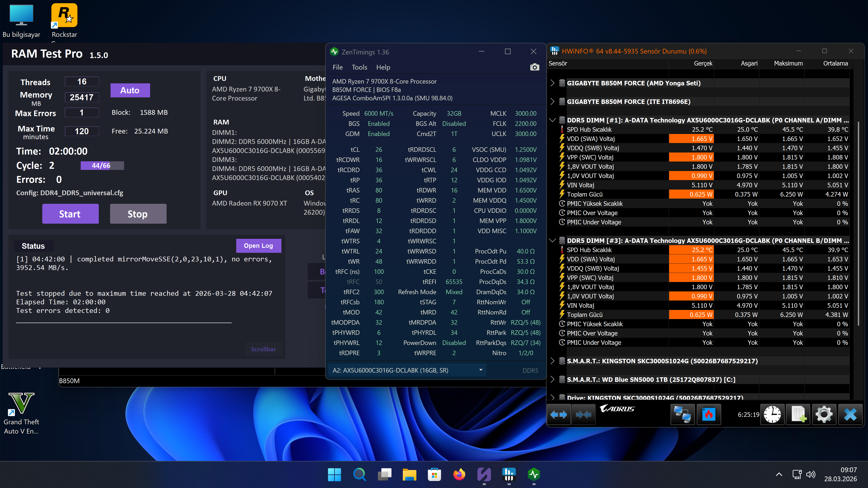Open HWiNFO remote network monitoring icon
The width and height of the screenshot is (868, 488).
(x=682, y=415)
